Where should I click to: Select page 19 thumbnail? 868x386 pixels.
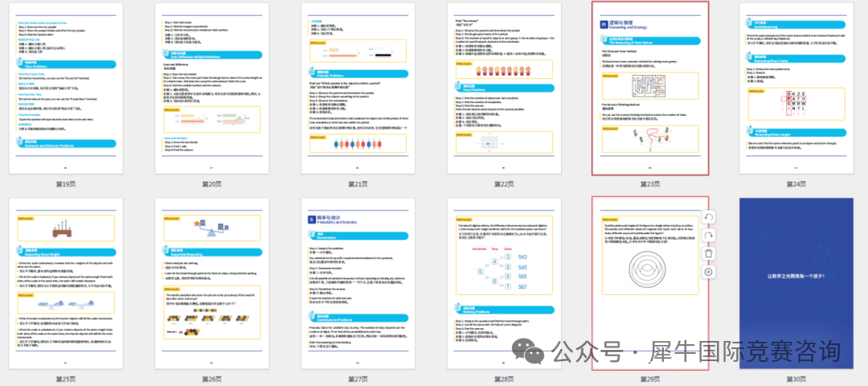point(66,88)
